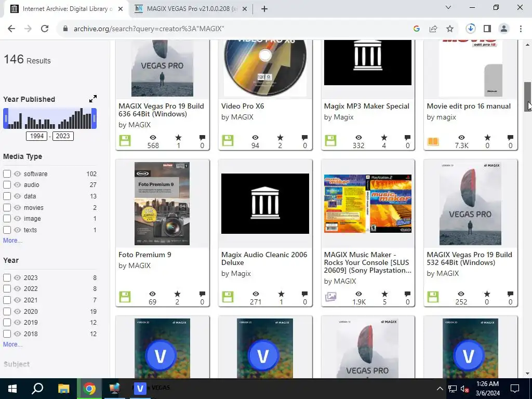The width and height of the screenshot is (532, 399).
Task: Open MAGIX Music Maker Rocks Your Console item
Action: point(368,262)
